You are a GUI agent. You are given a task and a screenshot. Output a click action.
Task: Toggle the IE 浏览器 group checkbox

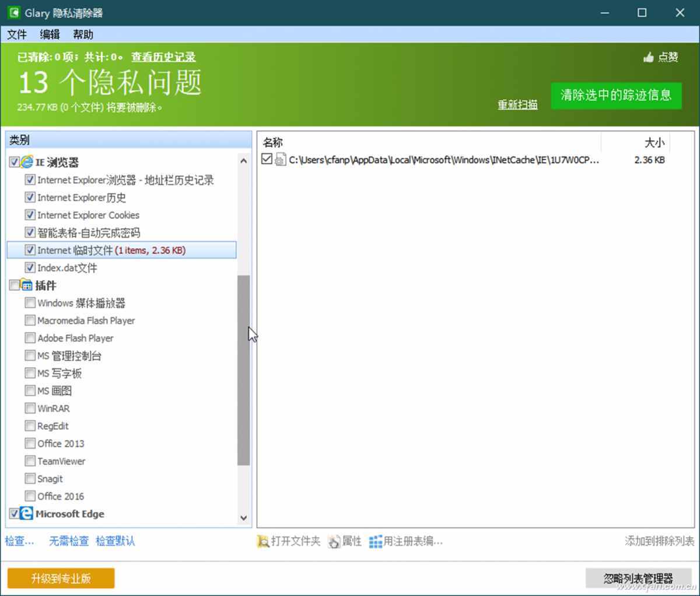click(x=15, y=162)
